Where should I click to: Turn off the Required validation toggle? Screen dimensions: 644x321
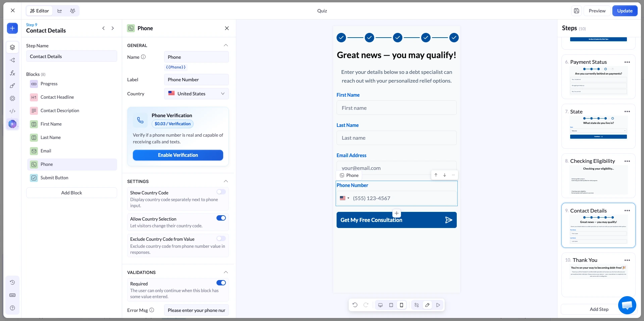[x=221, y=283]
